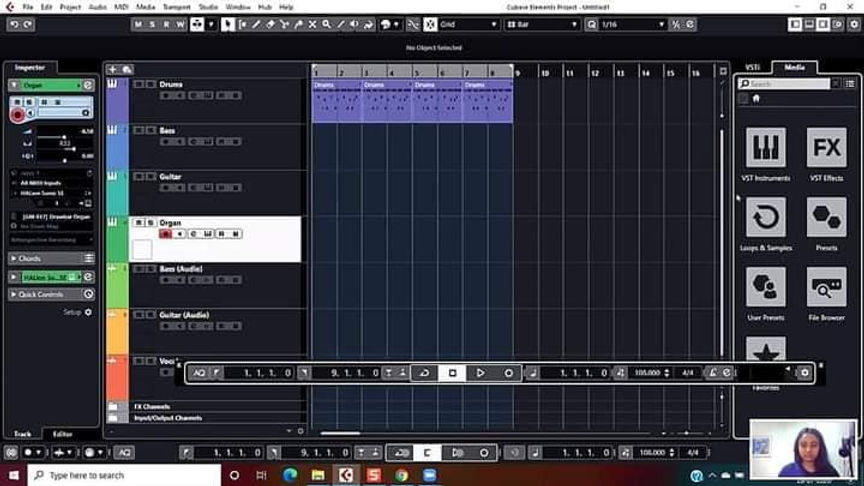
Task: Click the Add Track plus button
Action: click(112, 69)
